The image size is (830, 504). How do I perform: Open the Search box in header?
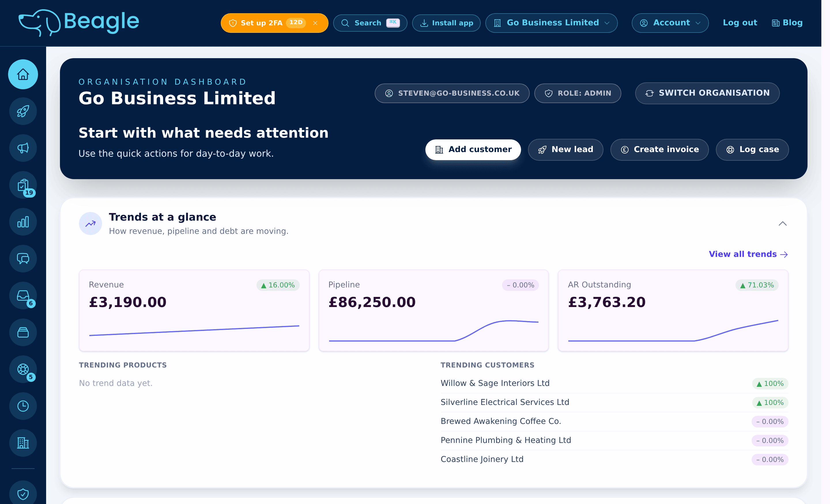click(370, 23)
